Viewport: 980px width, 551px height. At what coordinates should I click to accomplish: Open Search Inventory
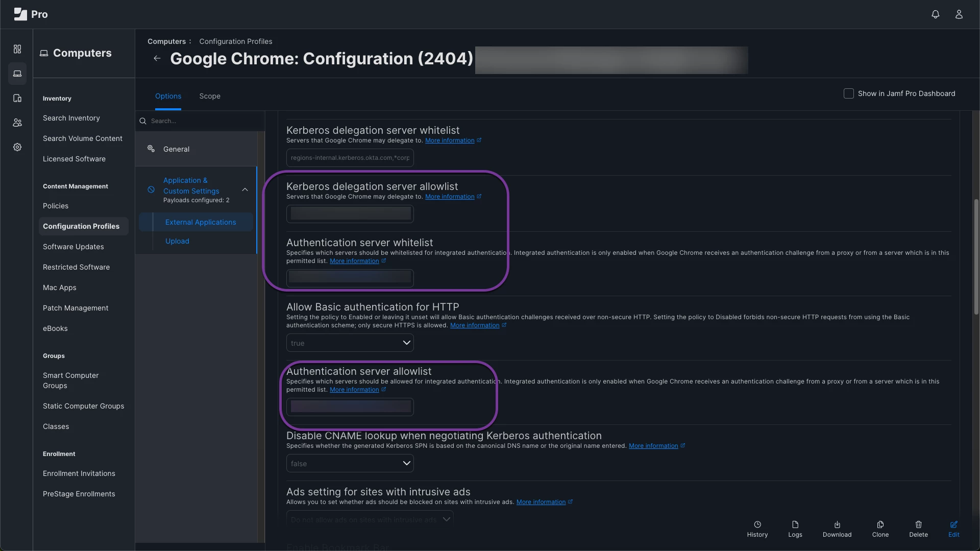71,118
